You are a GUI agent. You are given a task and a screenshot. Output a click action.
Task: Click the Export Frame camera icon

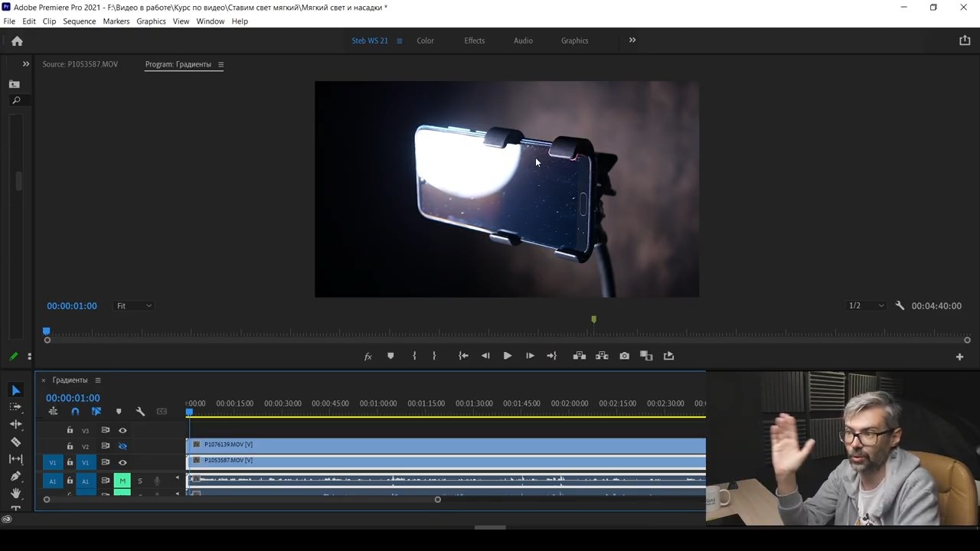(x=625, y=356)
